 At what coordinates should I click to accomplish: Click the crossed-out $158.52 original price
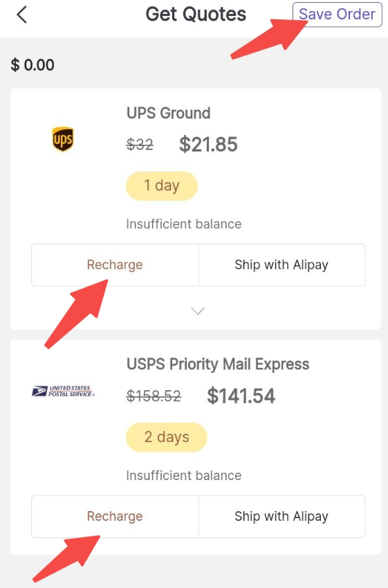pos(154,396)
